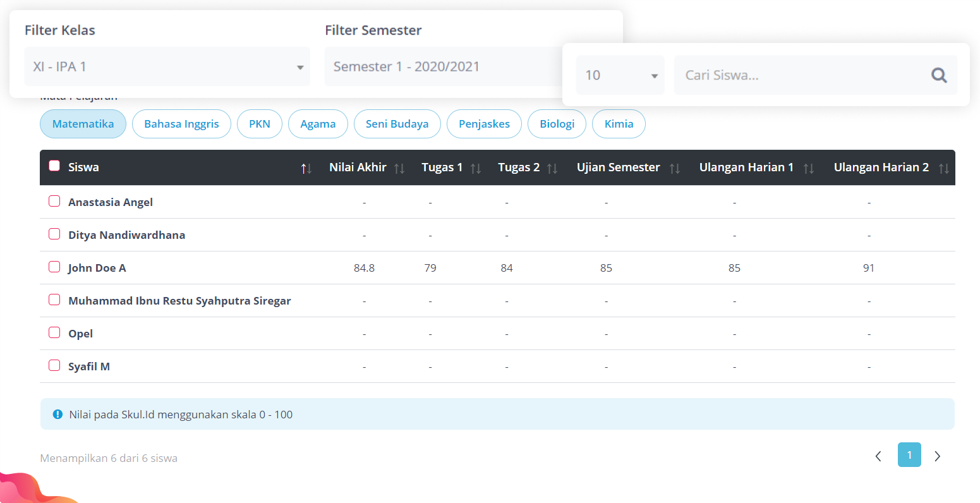Select John Doe A's checkbox
The image size is (980, 503).
54,267
